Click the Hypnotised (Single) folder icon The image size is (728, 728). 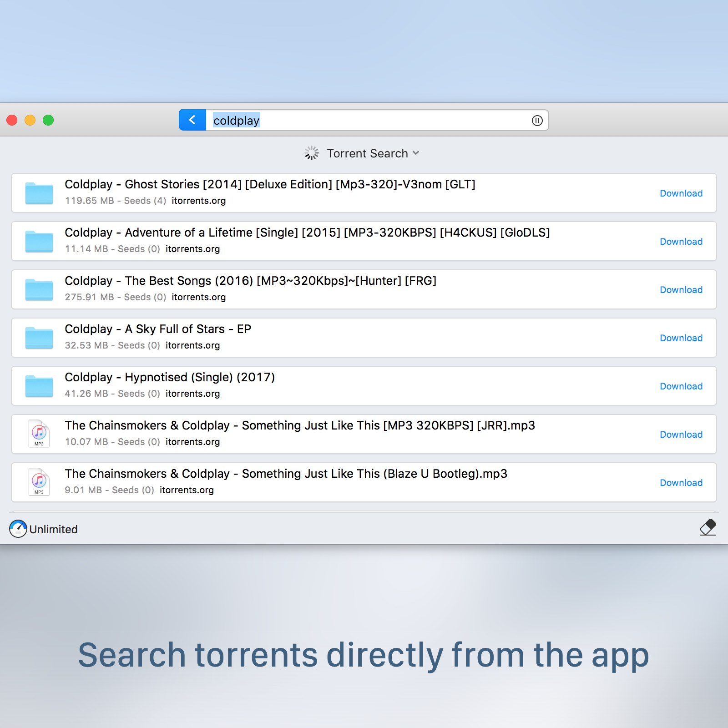point(39,386)
